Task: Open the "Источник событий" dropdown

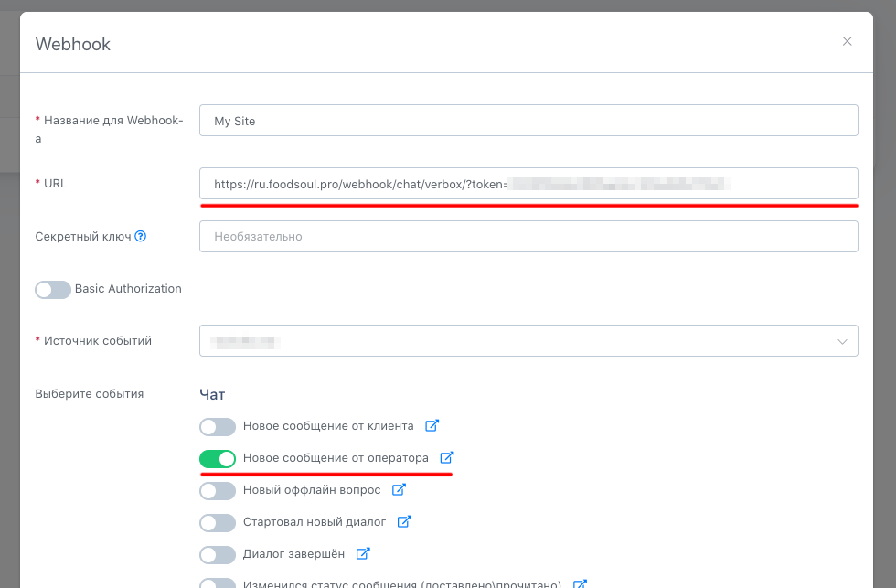Action: coord(528,340)
